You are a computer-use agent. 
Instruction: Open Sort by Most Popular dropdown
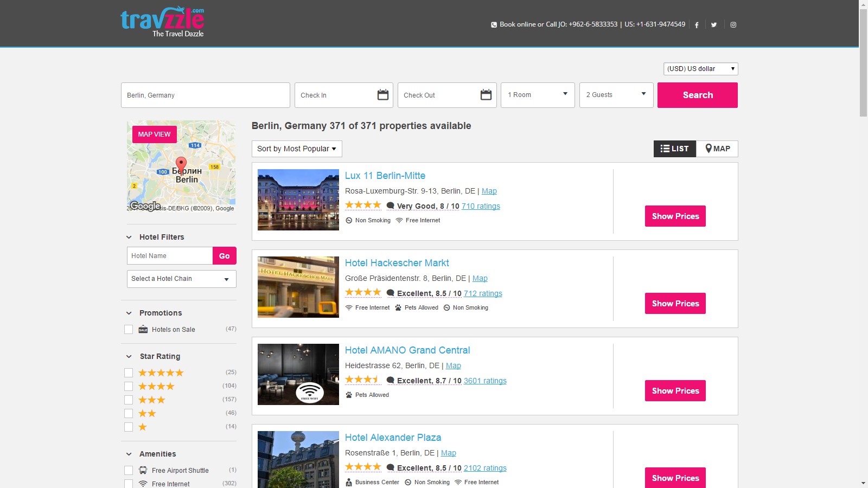[x=297, y=149]
